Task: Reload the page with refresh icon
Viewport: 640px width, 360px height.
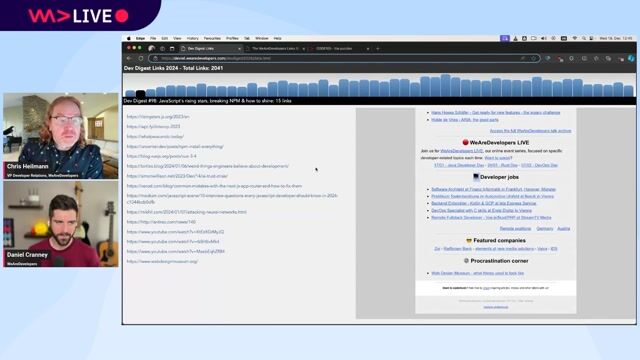Action: coord(141,58)
